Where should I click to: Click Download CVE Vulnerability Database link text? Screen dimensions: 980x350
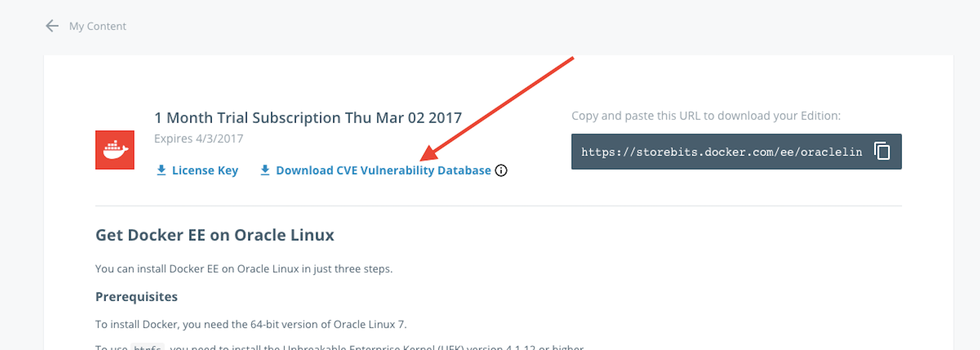pos(383,170)
